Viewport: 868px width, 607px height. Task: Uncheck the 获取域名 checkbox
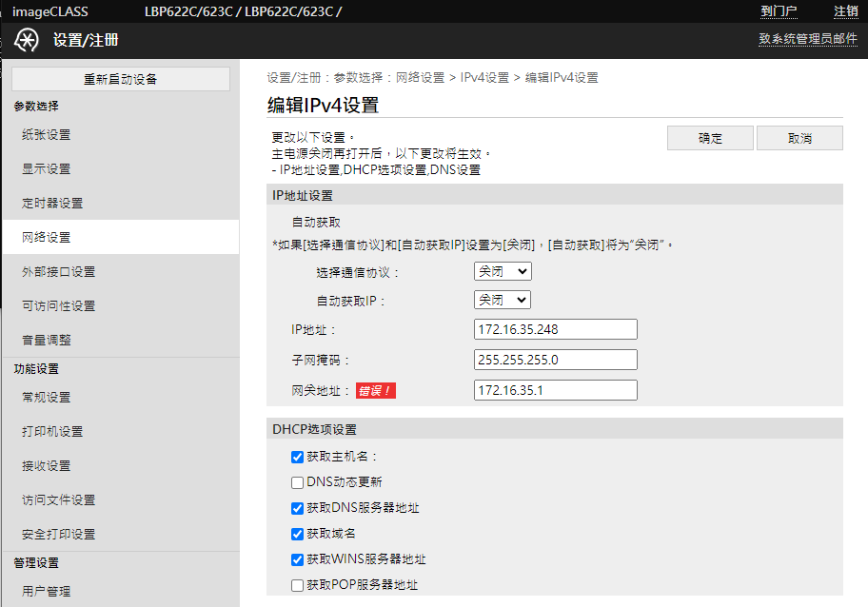click(x=297, y=534)
